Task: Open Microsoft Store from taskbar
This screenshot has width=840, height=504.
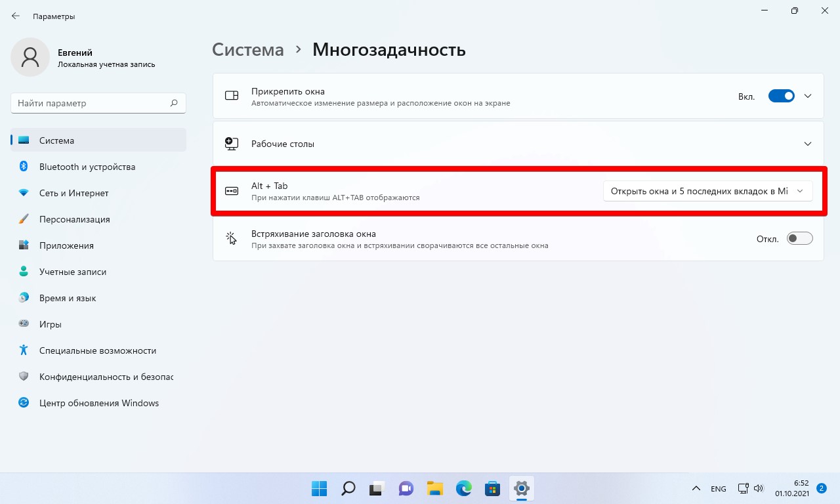Action: (x=493, y=488)
